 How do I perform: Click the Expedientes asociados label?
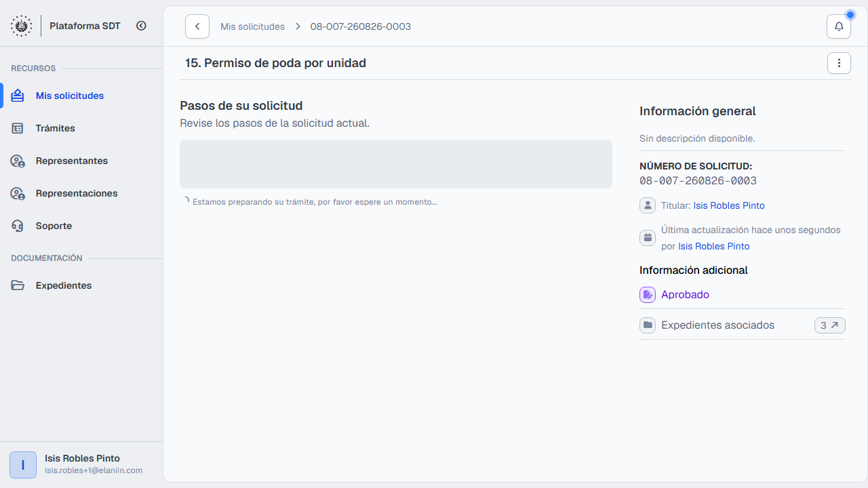717,325
